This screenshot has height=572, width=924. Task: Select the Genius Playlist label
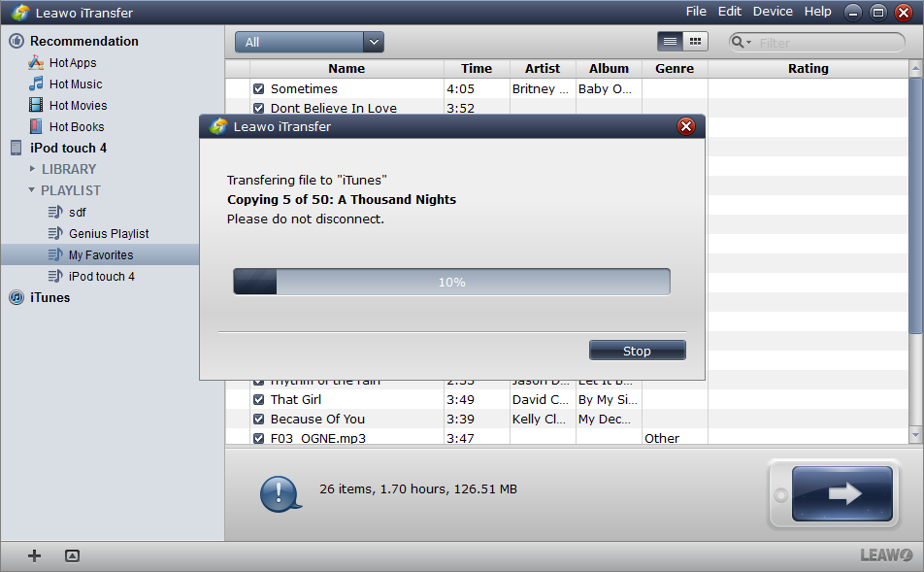pyautogui.click(x=109, y=233)
